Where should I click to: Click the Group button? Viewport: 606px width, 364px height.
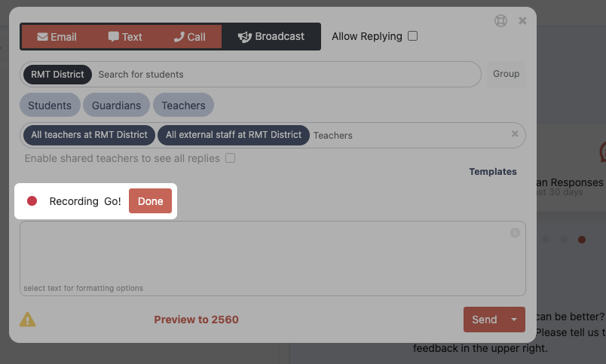(x=506, y=74)
